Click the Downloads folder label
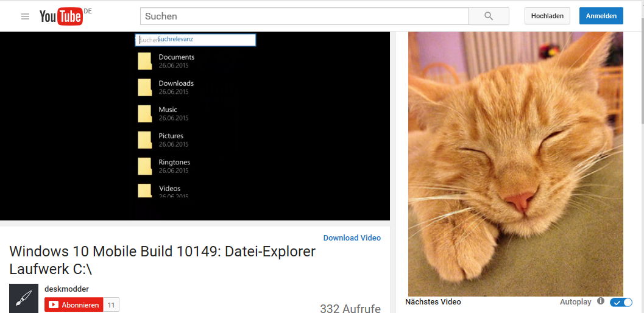This screenshot has width=644, height=313. coord(176,83)
